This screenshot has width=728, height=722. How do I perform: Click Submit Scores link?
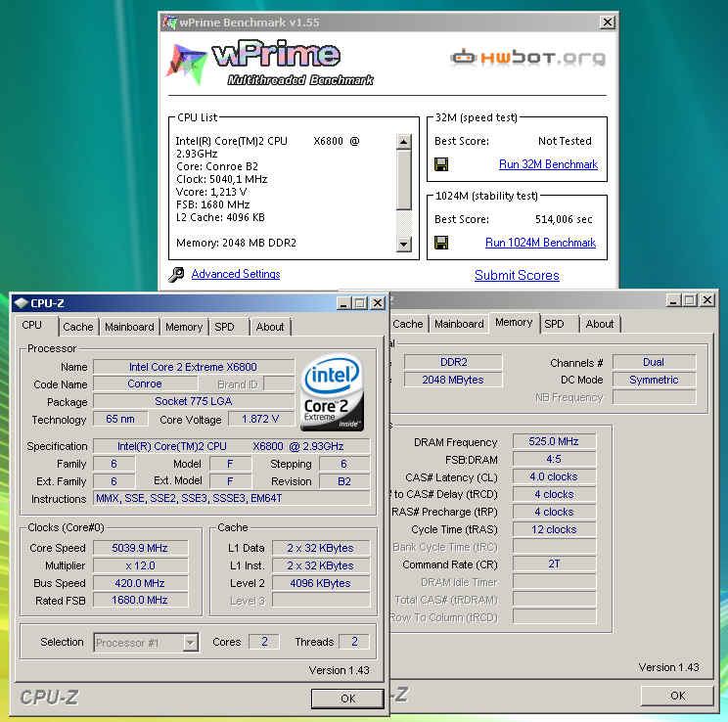tap(517, 275)
